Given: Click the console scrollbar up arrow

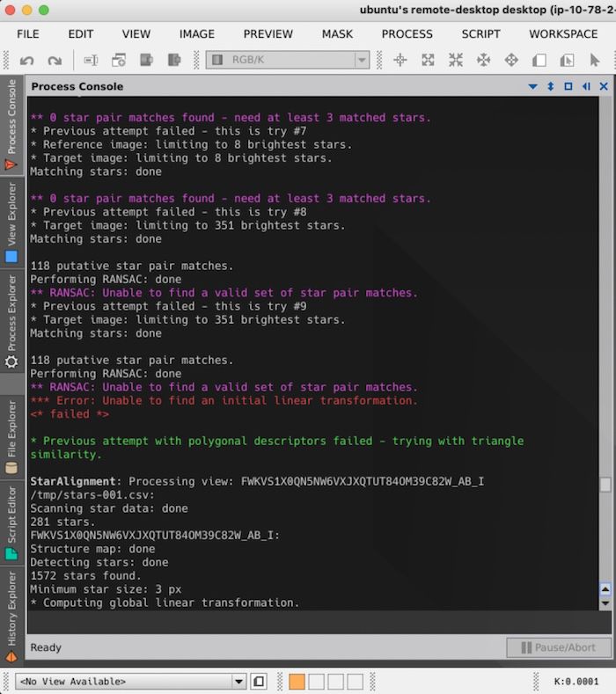Looking at the screenshot, I should [x=605, y=589].
